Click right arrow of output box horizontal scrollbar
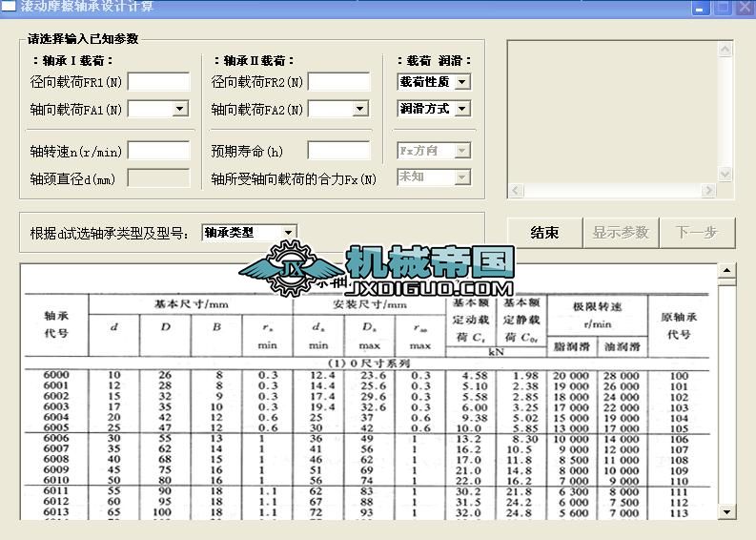Screen dimensions: 756x540 tap(708, 190)
